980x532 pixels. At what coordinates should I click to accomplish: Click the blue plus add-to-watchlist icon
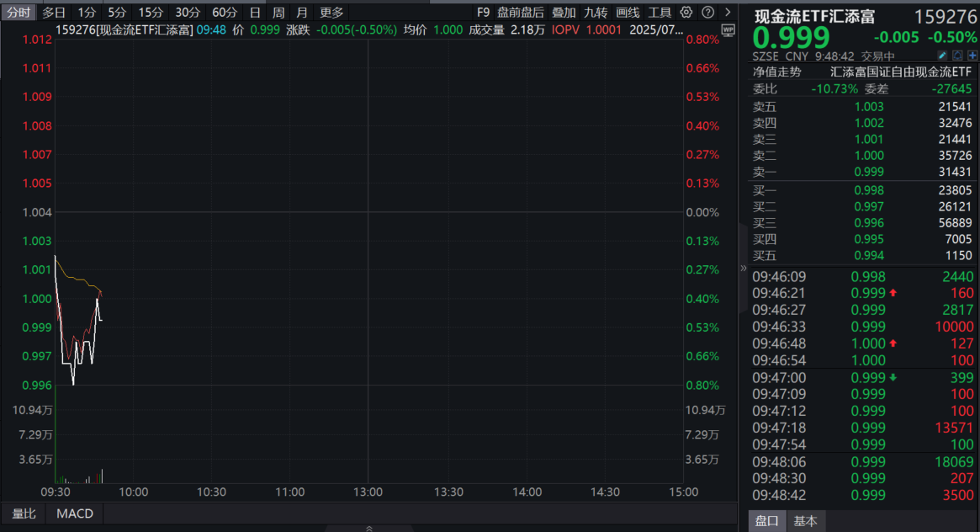tap(972, 56)
